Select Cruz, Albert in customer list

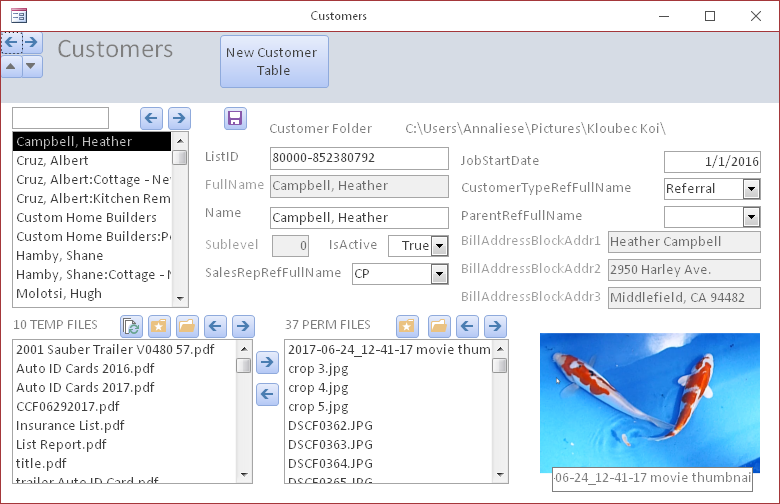coord(93,161)
